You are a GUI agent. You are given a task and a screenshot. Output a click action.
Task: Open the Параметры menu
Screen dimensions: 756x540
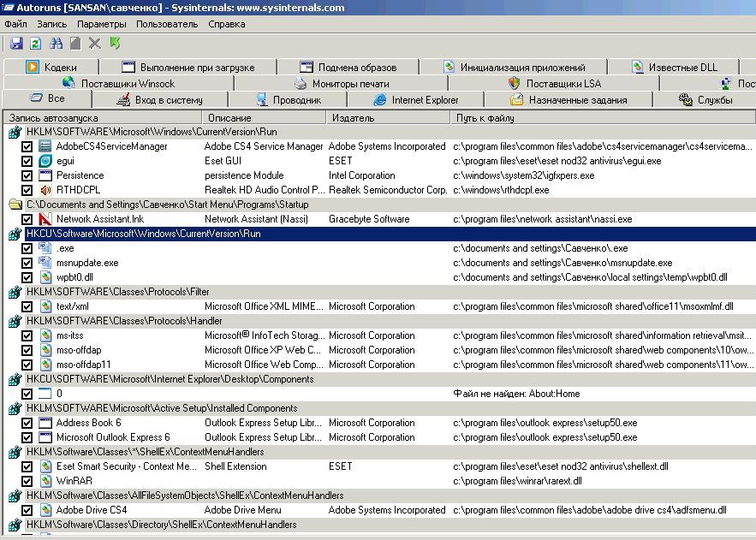coord(101,24)
